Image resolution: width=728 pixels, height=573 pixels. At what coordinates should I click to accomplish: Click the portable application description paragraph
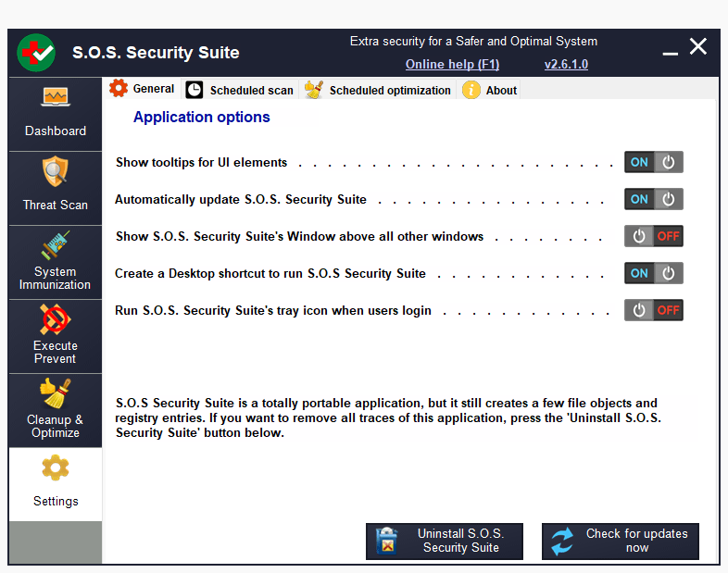(x=388, y=417)
